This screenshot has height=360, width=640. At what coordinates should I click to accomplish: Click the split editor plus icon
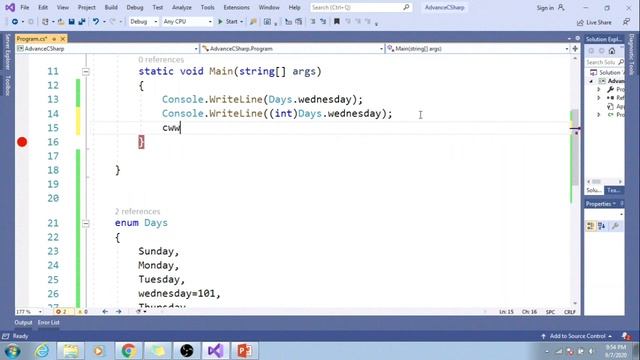point(575,49)
